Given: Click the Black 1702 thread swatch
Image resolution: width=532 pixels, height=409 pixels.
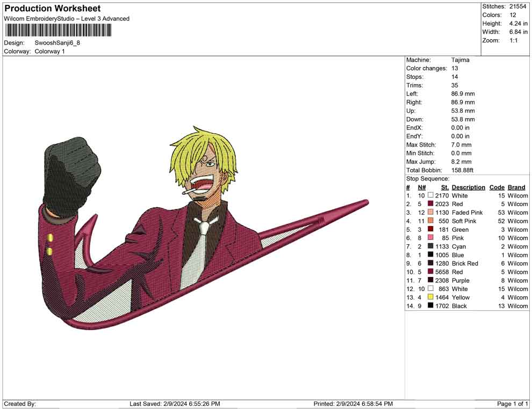Looking at the screenshot, I should click(x=430, y=305).
